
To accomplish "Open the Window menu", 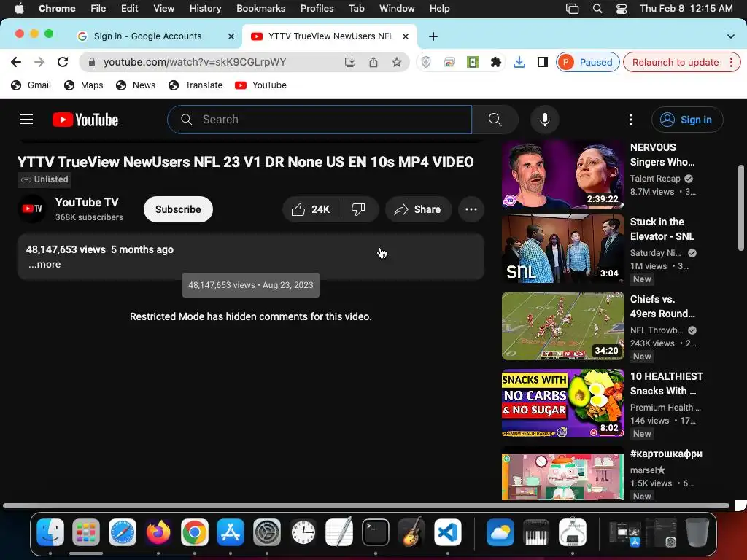I will (397, 9).
